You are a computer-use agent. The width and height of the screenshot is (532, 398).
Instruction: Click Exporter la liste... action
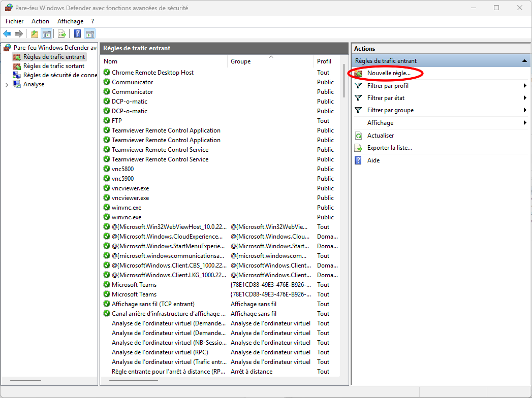(x=389, y=148)
